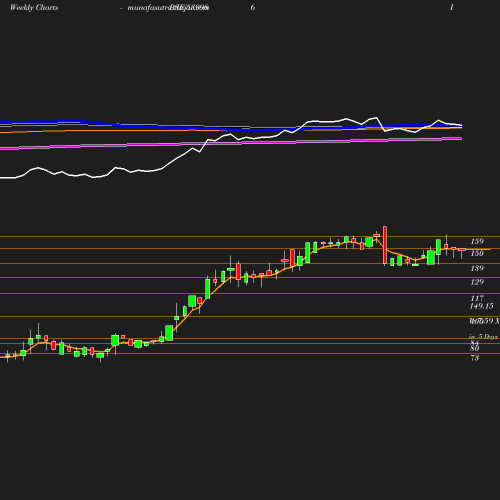Click the "80" price level label
Screen dimensions: 500x500
(x=475, y=348)
